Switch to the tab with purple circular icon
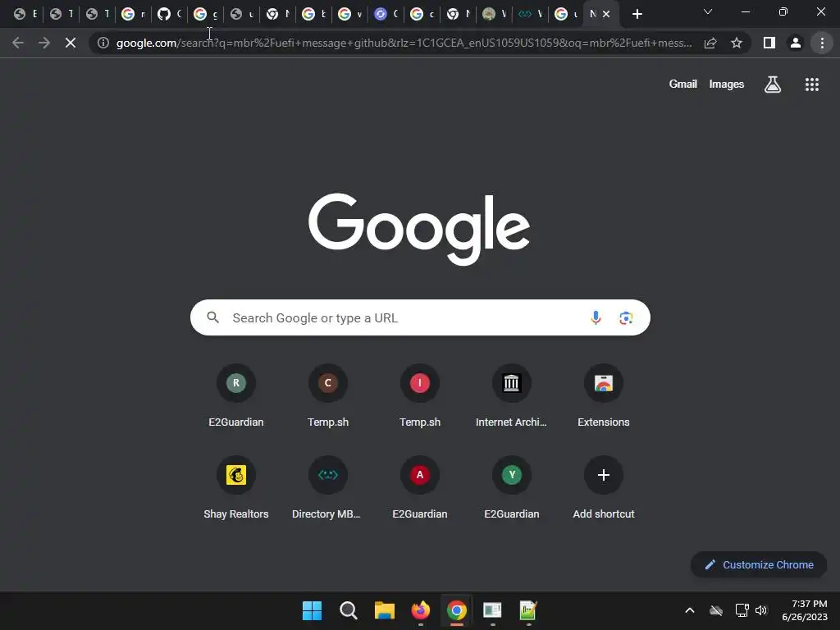 386,14
